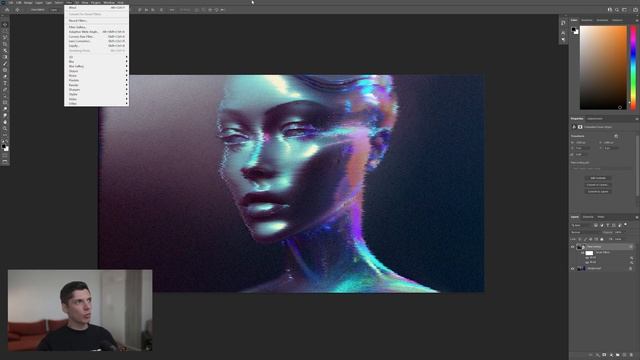This screenshot has width=640, height=360.
Task: Open the Search icon at top right
Action: pyautogui.click(x=617, y=10)
